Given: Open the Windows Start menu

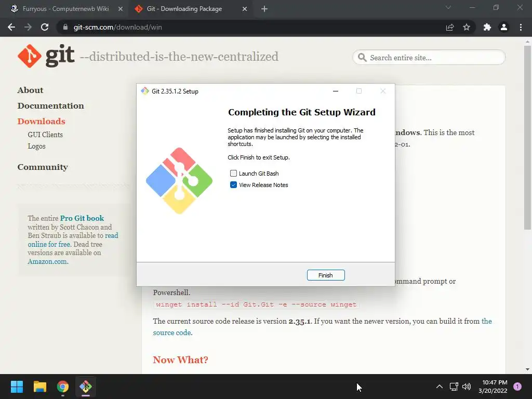Looking at the screenshot, I should [17, 387].
